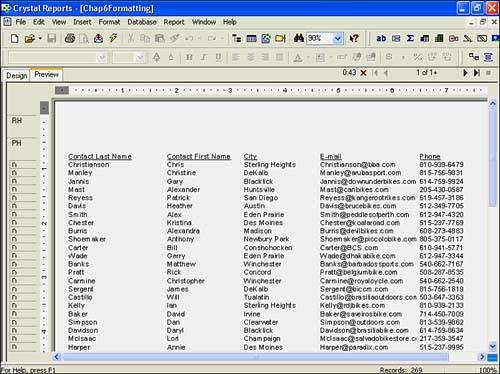Go to next page arrow
This screenshot has width=500, height=374.
[x=465, y=73]
